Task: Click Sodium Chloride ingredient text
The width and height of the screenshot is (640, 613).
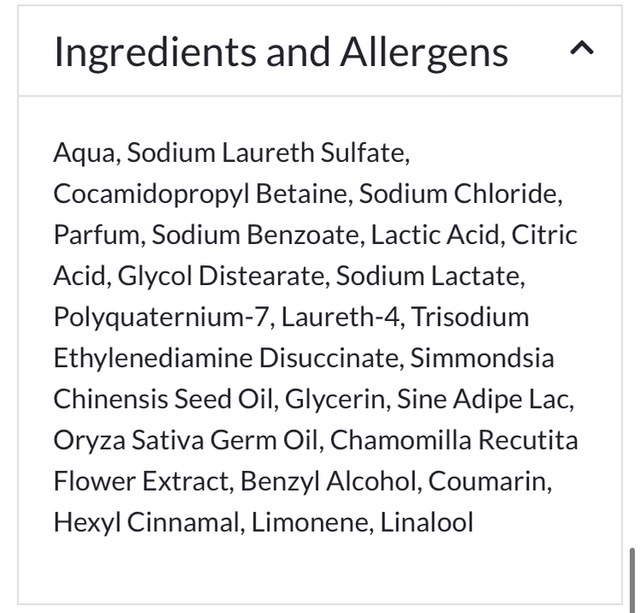Action: tap(460, 194)
